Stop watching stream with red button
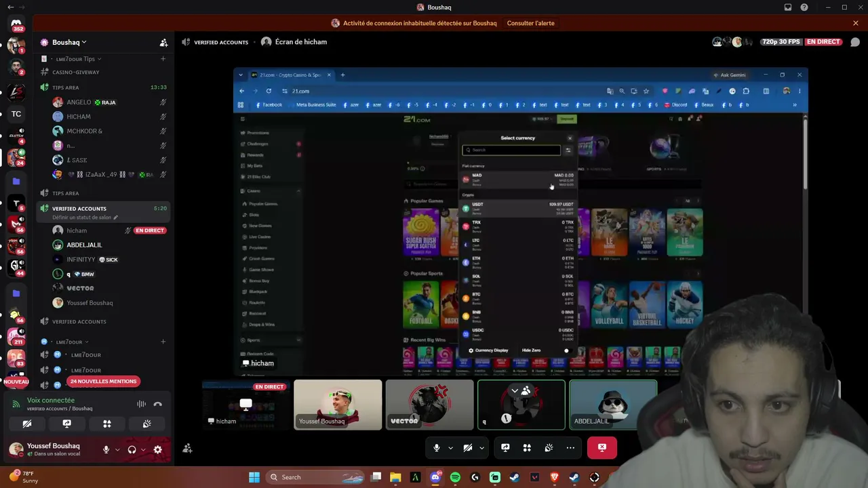The height and width of the screenshot is (488, 868). click(602, 447)
